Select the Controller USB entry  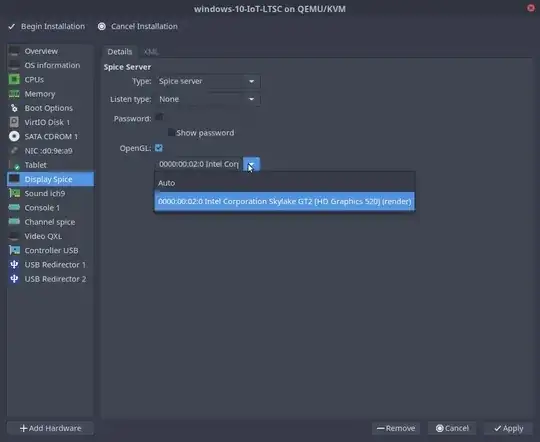click(50, 250)
